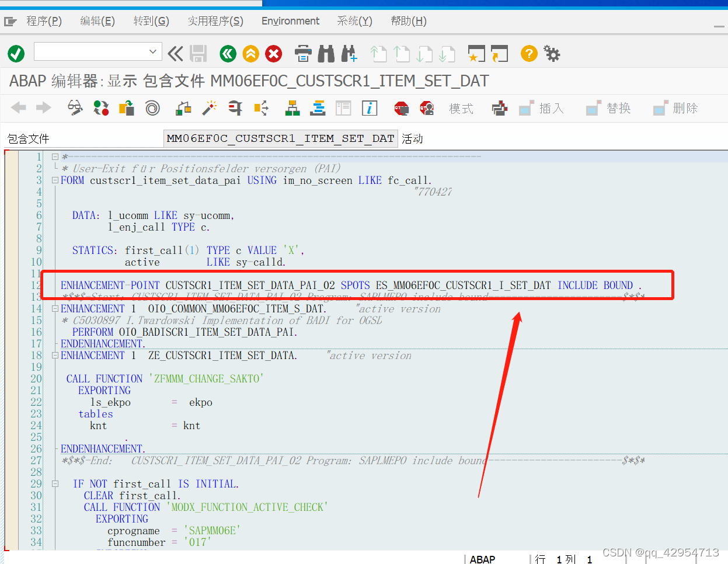
Task: Click the include file name field
Action: pyautogui.click(x=280, y=138)
